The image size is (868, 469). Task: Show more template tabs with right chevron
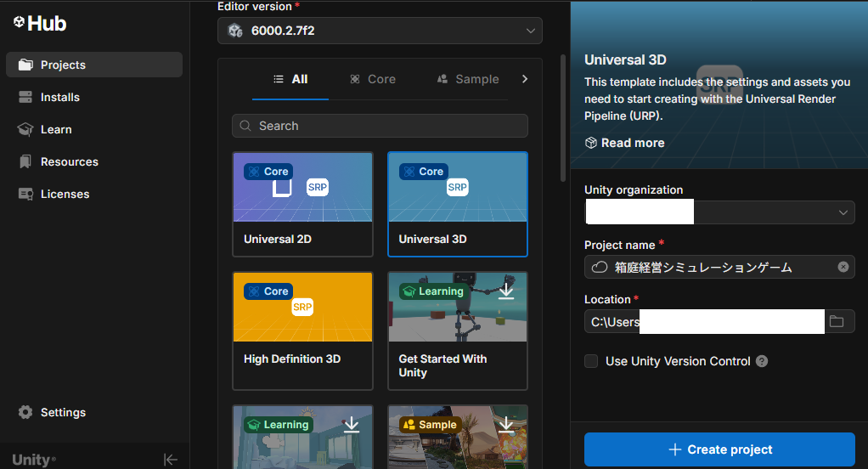(x=525, y=79)
